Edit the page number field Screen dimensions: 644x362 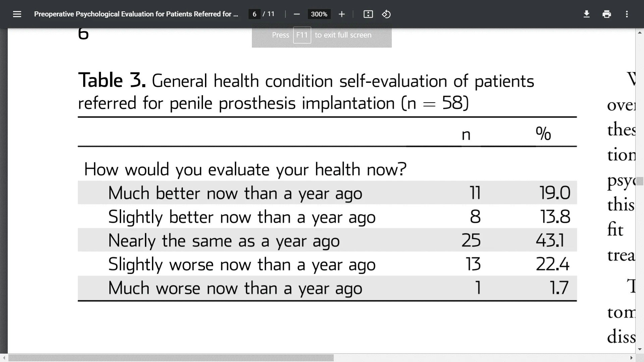coord(254,14)
